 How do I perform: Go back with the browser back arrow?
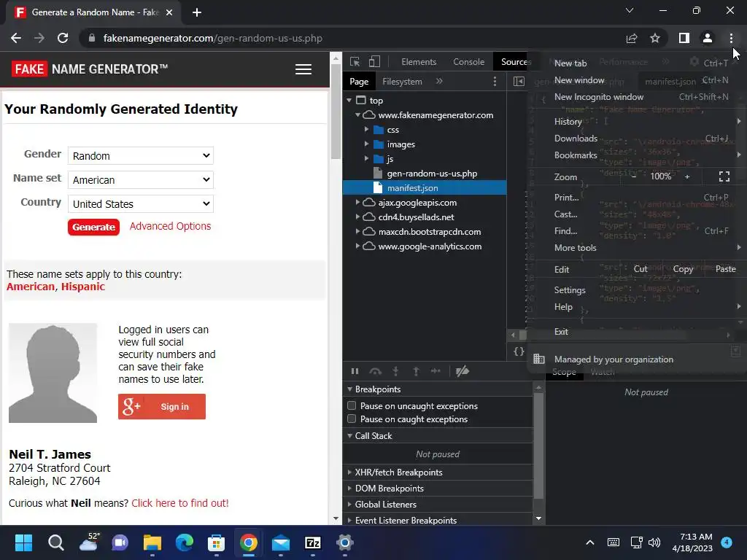coord(16,38)
